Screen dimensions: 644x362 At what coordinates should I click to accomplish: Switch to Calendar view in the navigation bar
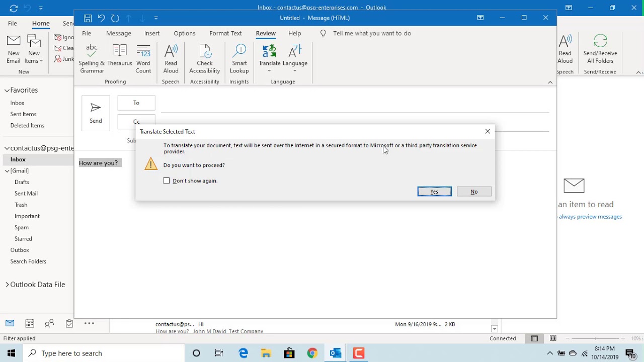(x=30, y=323)
